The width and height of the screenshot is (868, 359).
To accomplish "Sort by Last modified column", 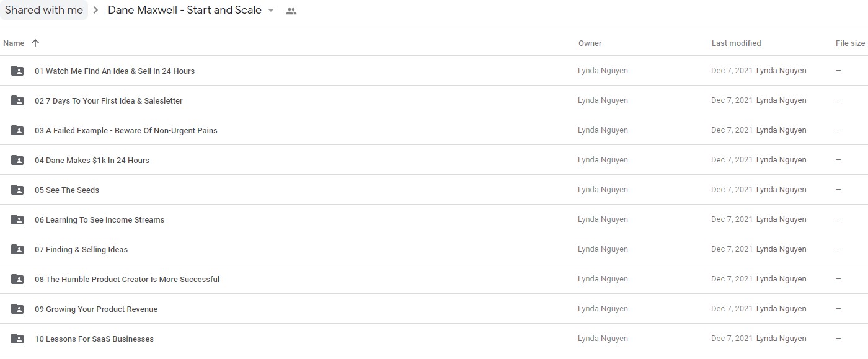I will pyautogui.click(x=736, y=43).
